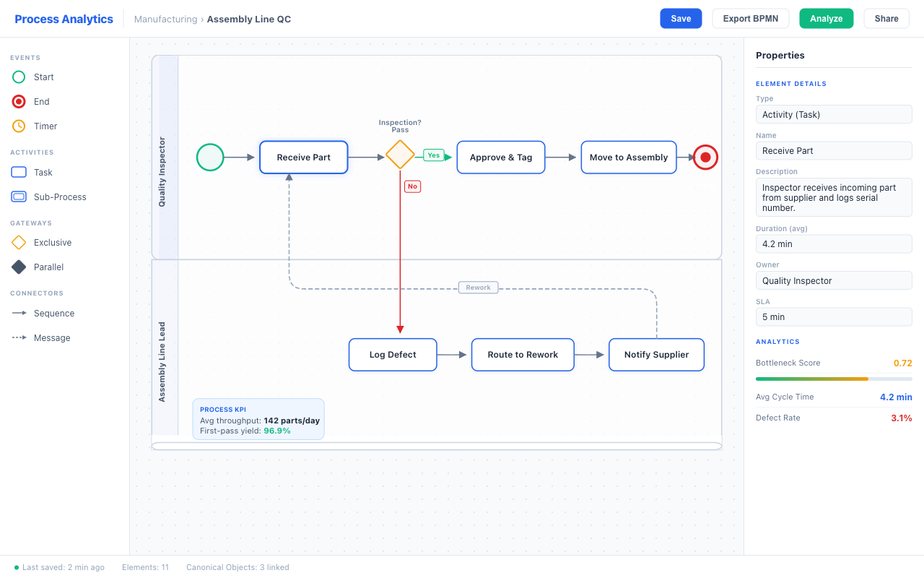Click the SLA field showing 5 min
This screenshot has height=578, width=924.
834,316
